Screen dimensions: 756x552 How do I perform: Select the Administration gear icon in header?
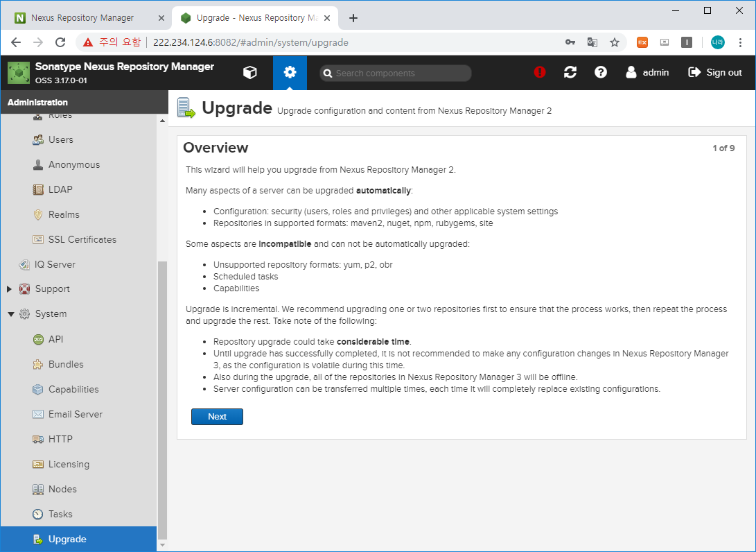(290, 72)
